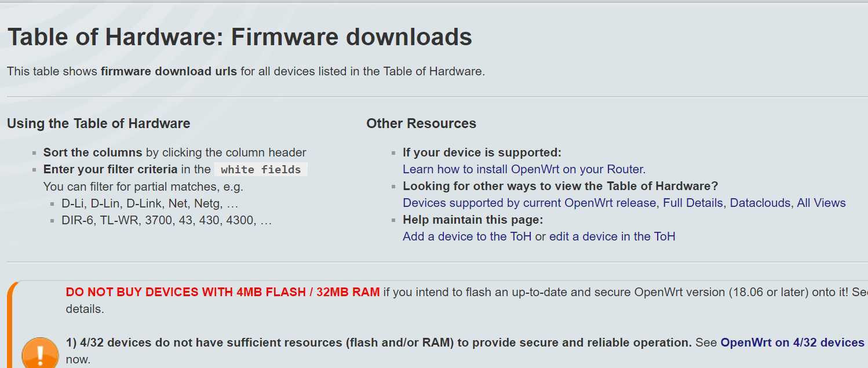The image size is (868, 368).
Task: Click the 'Other Resources' heading
Action: pyautogui.click(x=421, y=123)
